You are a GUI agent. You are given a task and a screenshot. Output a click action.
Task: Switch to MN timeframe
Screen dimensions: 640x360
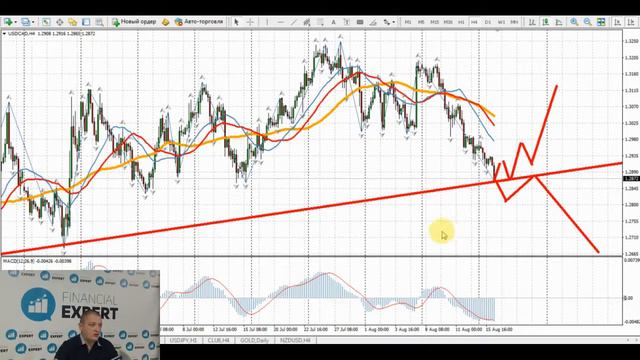(x=514, y=22)
